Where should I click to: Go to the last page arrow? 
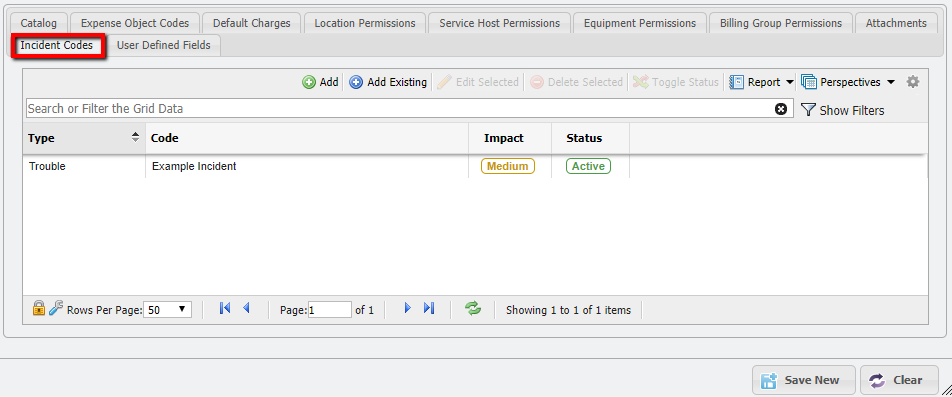pyautogui.click(x=429, y=308)
